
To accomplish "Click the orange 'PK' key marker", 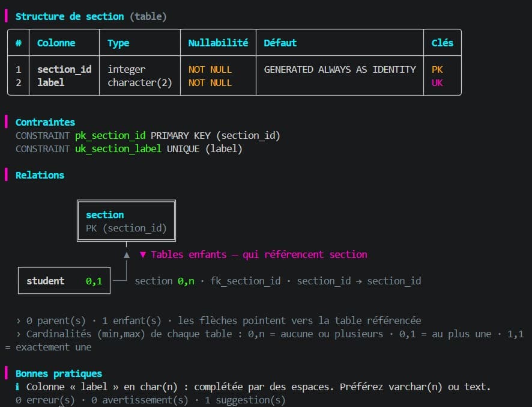I will pyautogui.click(x=437, y=70).
